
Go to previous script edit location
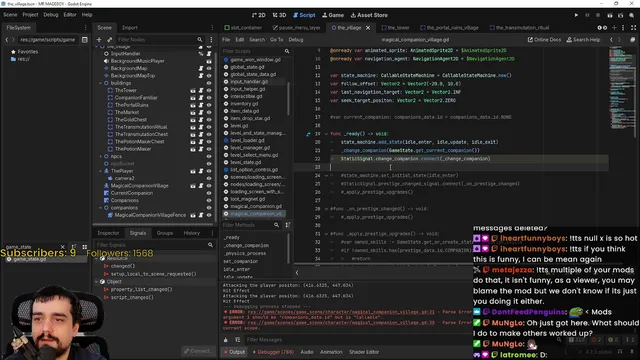click(x=611, y=40)
